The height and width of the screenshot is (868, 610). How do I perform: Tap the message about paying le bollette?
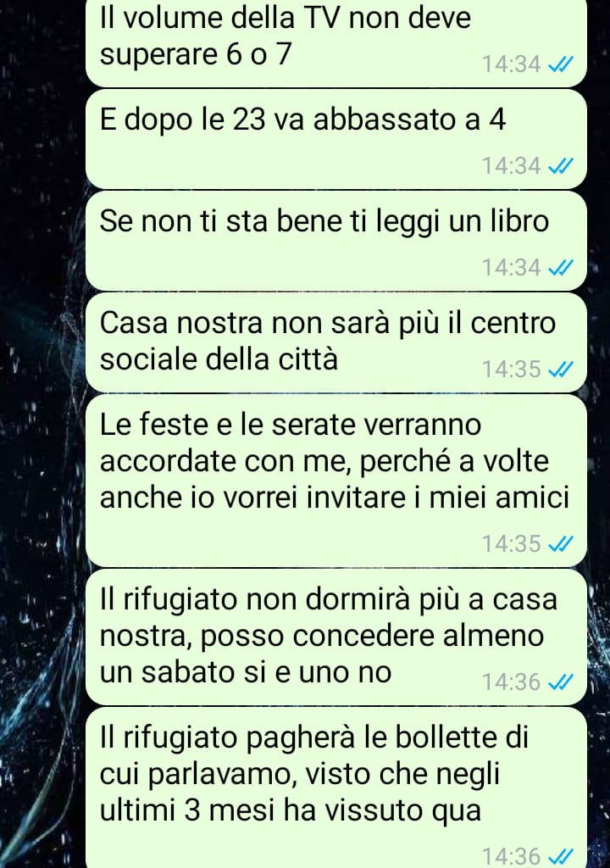coord(336,787)
